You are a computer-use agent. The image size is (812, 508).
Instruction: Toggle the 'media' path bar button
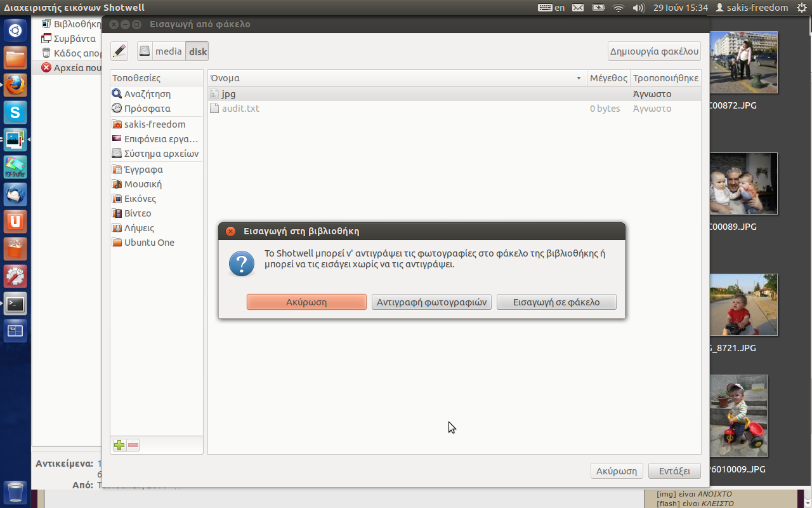[168, 51]
